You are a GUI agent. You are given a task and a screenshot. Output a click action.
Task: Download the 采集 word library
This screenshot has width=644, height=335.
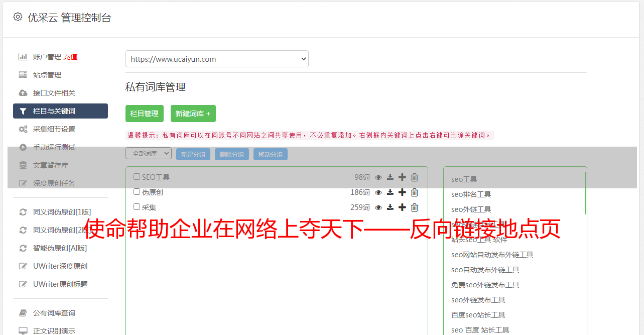coord(390,207)
